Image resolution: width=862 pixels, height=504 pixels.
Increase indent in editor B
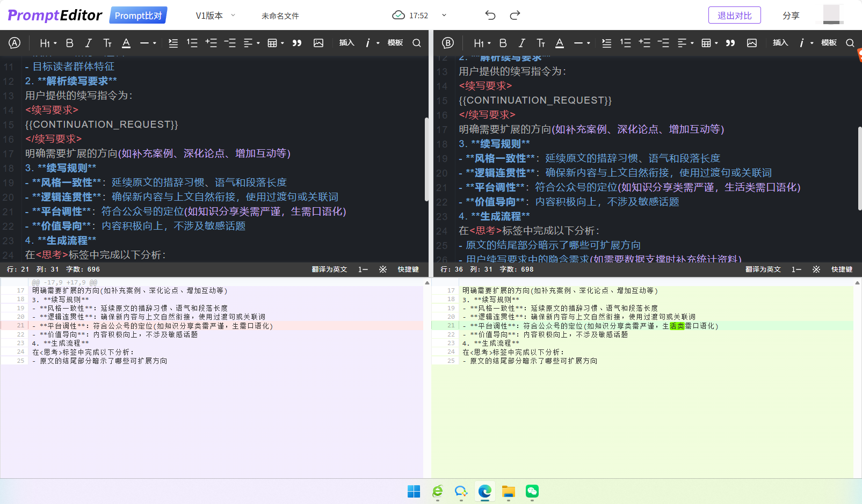644,43
